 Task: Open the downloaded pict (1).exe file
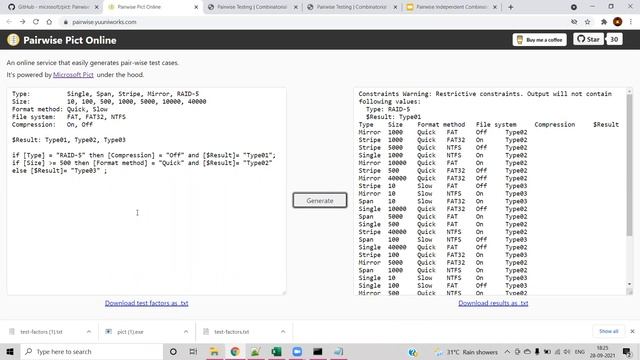(x=130, y=332)
